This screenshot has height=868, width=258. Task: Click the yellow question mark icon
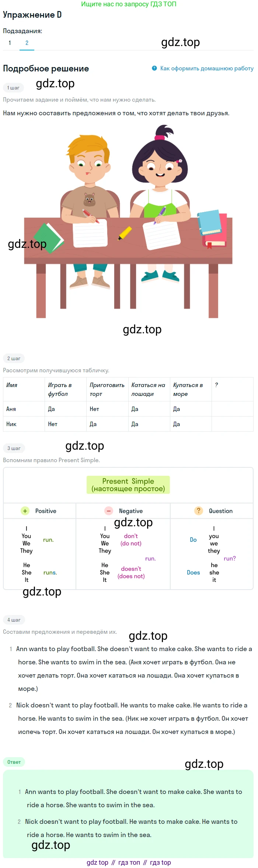tap(199, 510)
